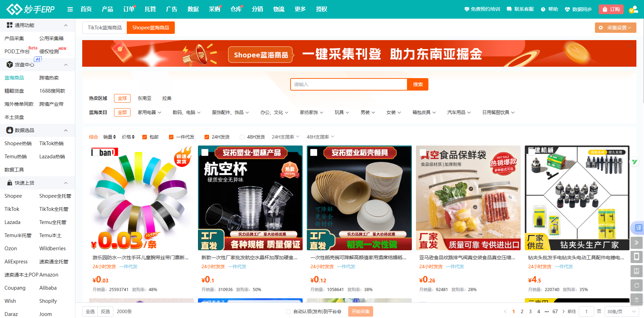644x318 pixels.
Task: Uncheck the 包邮 checkbox
Action: click(144, 137)
